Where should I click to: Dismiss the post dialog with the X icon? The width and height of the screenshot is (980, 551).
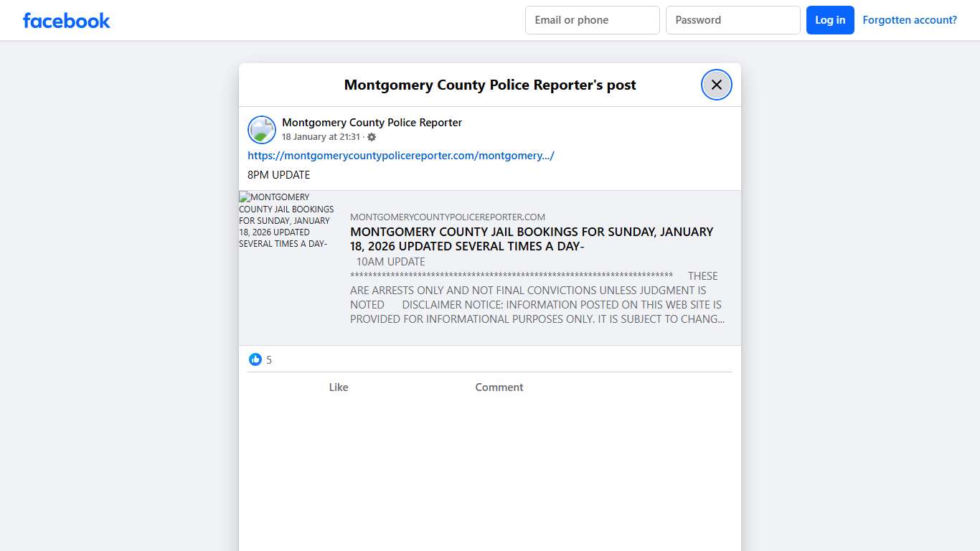point(716,84)
